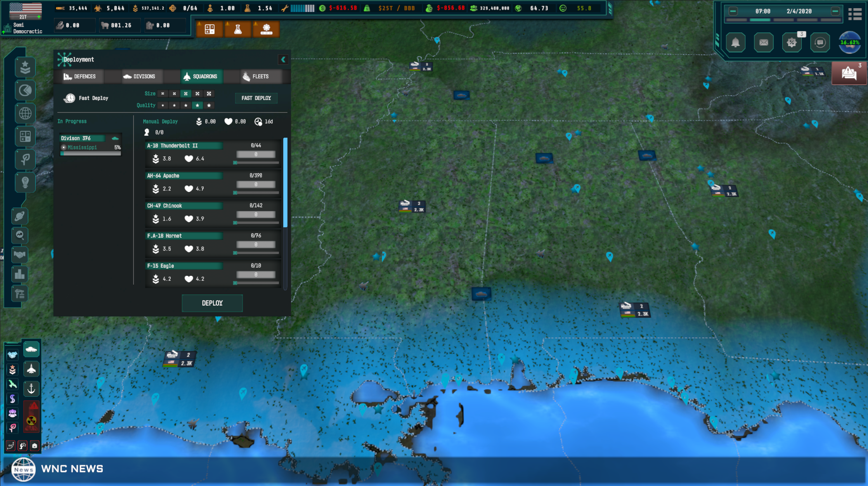This screenshot has width=868, height=486.
Task: Toggle the jet air units map filter
Action: 31,369
